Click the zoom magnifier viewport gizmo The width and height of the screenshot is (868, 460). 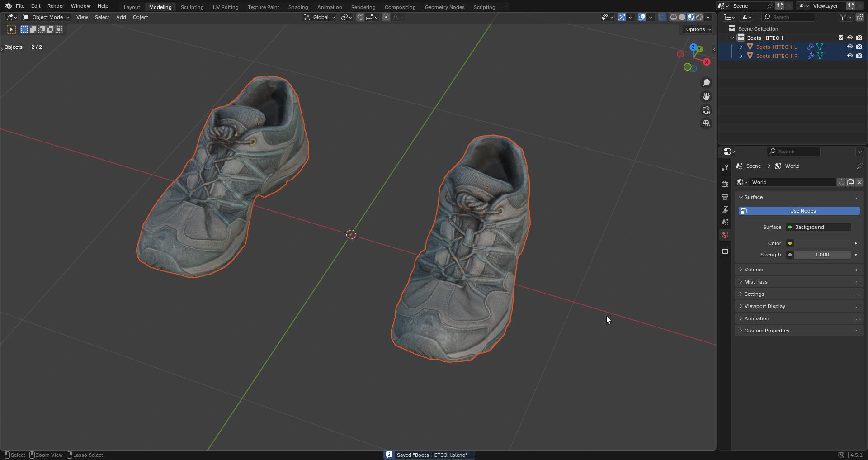[706, 83]
